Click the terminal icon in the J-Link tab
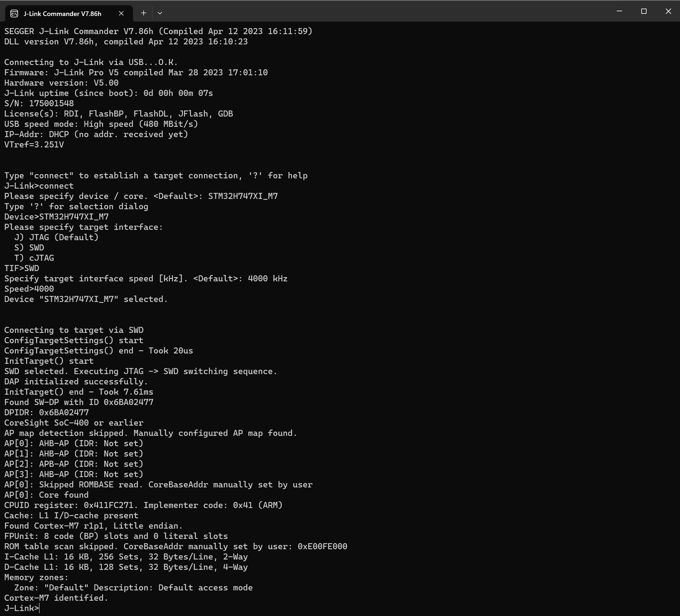This screenshot has height=616, width=680. (14, 13)
